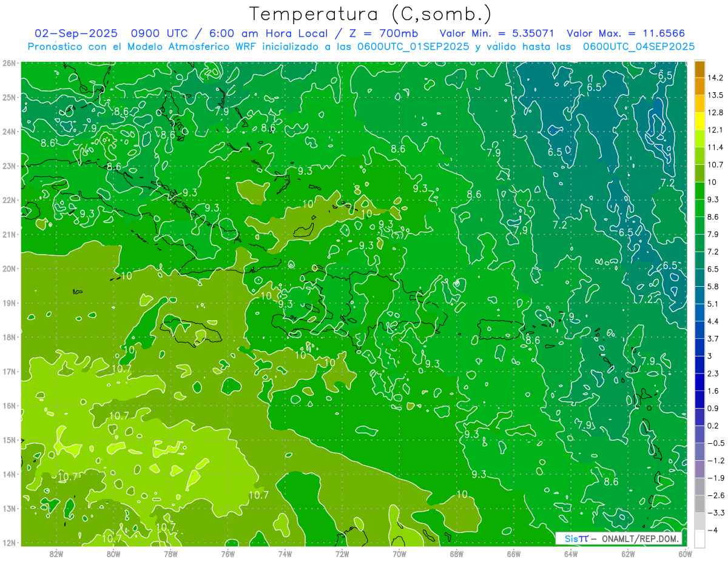
Task: Click the 19N latitude axis label
Action: pyautogui.click(x=8, y=303)
